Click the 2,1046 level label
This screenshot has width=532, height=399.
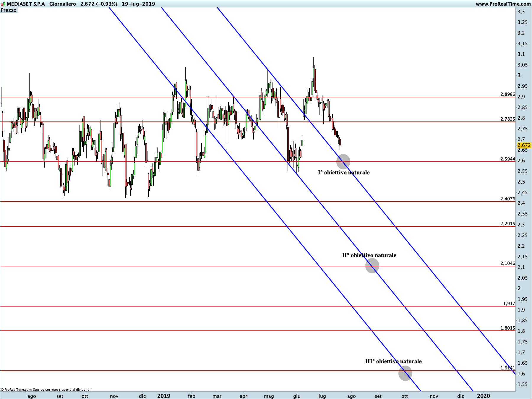507,263
